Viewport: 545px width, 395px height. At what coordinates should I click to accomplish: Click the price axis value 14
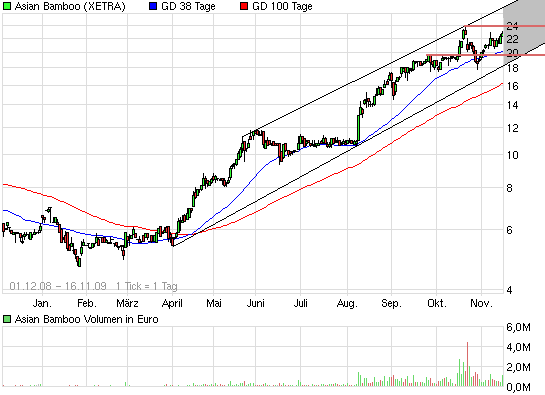coord(512,105)
